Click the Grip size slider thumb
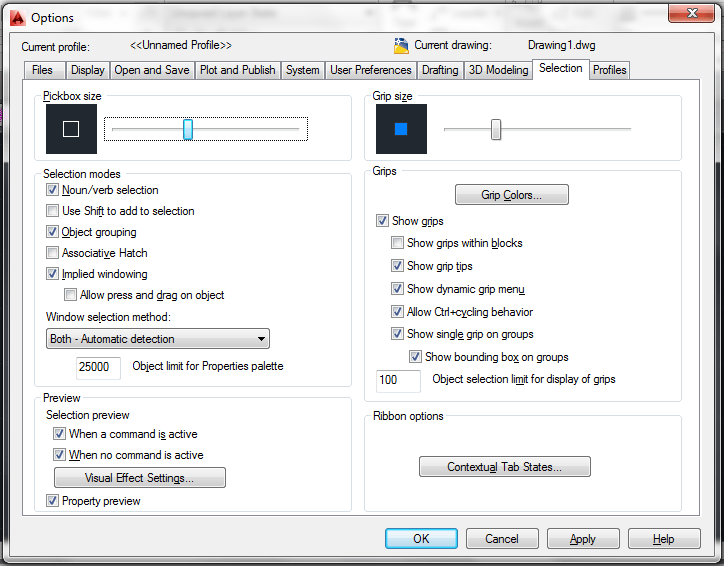This screenshot has height=566, width=724. 496,129
